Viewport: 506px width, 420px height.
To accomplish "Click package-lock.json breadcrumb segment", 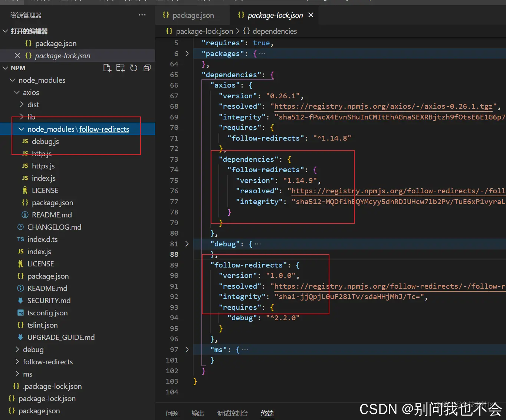I will point(204,31).
